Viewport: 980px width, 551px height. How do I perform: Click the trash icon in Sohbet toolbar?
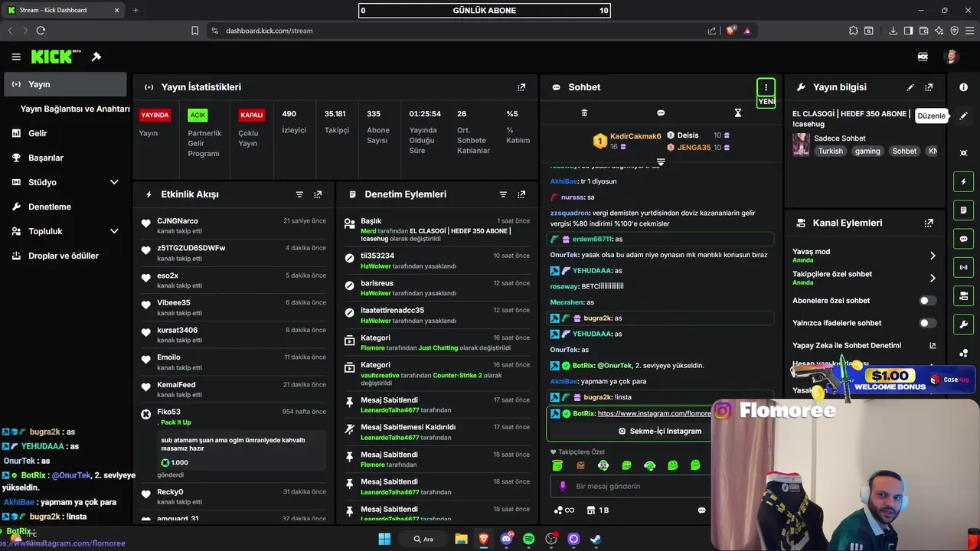click(584, 113)
